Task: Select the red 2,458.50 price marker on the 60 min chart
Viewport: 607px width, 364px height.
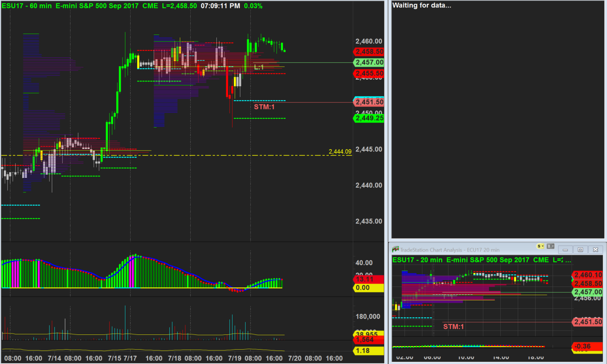Action: [369, 51]
